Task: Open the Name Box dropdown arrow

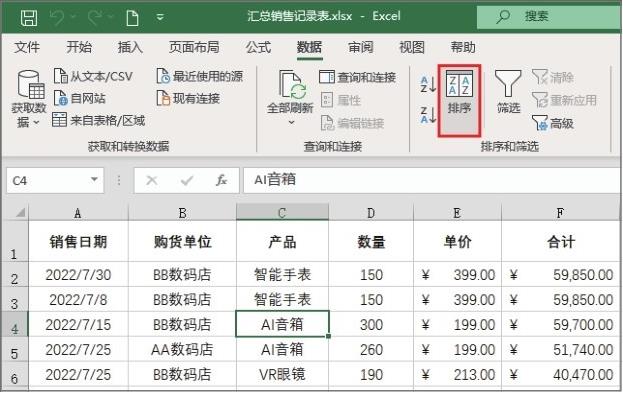Action: coord(94,180)
